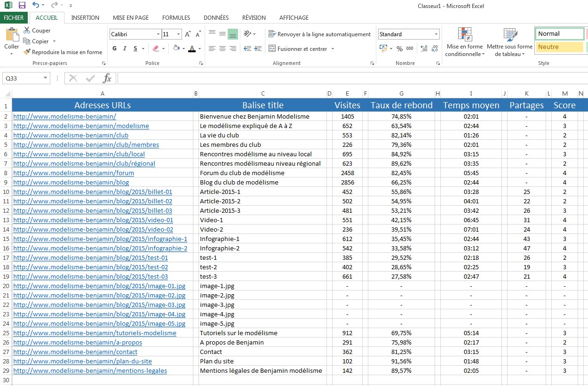Screen dimensions: 588x386
Task: Click the accounting currency format icon
Action: pos(383,48)
